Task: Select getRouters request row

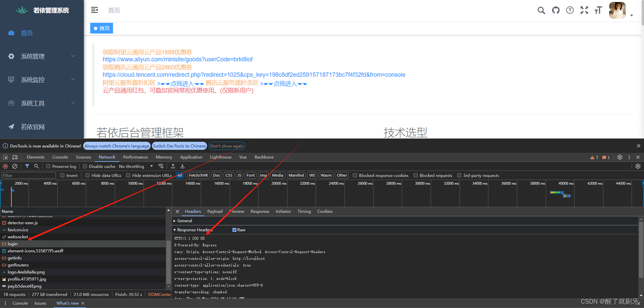Action: [x=83, y=265]
